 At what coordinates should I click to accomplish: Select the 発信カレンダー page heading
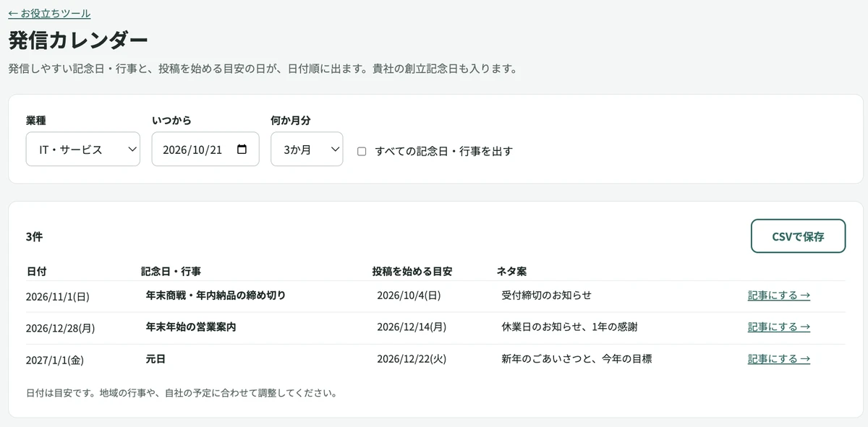coord(78,40)
